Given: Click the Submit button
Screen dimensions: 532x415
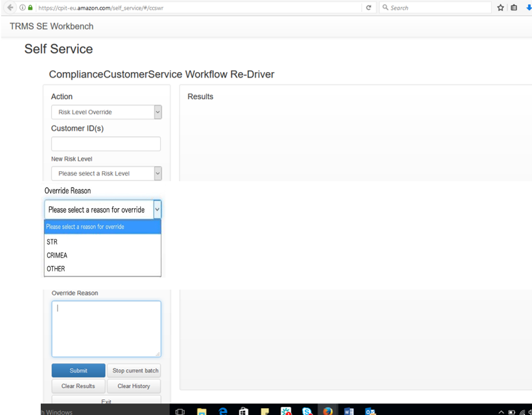Looking at the screenshot, I should [x=78, y=370].
